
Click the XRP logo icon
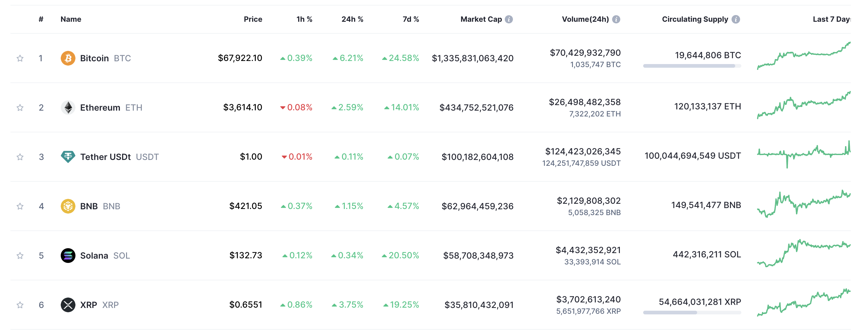click(68, 305)
